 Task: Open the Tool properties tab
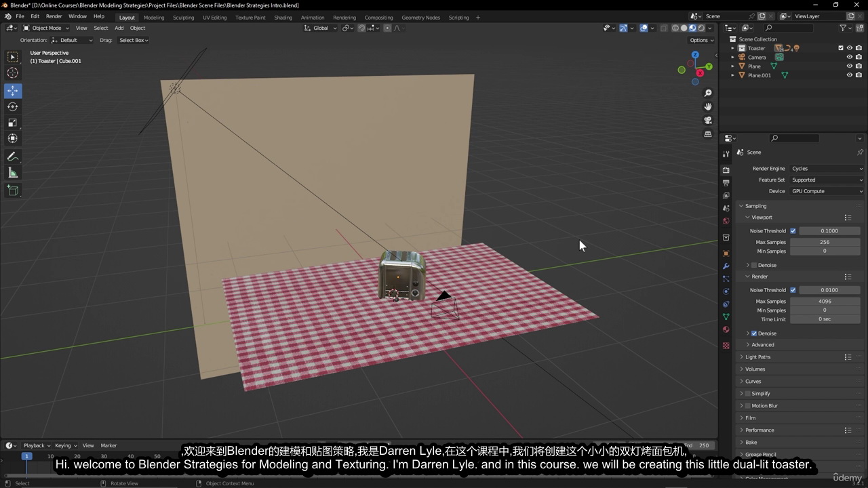[726, 154]
